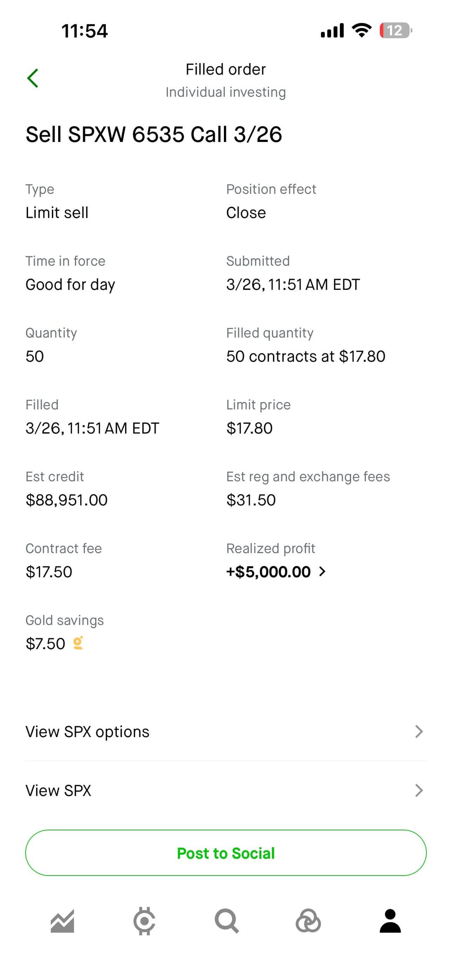
Task: Open the social circles tab icon
Action: (x=308, y=921)
